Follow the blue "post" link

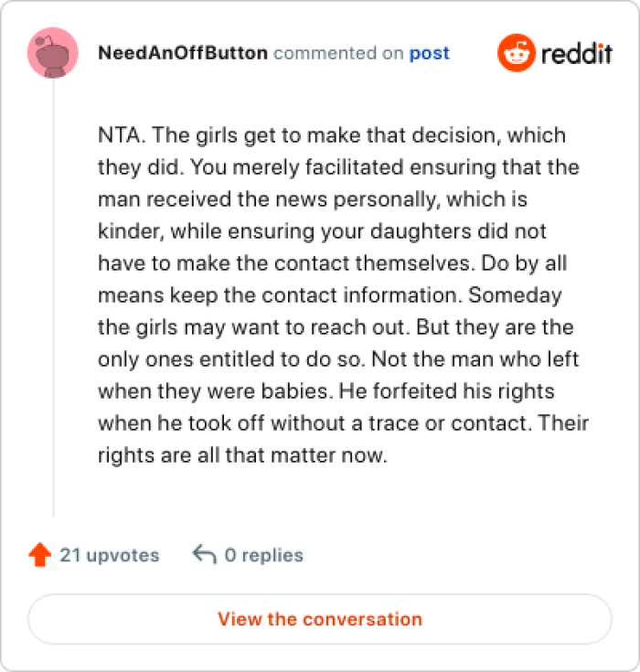pos(429,53)
